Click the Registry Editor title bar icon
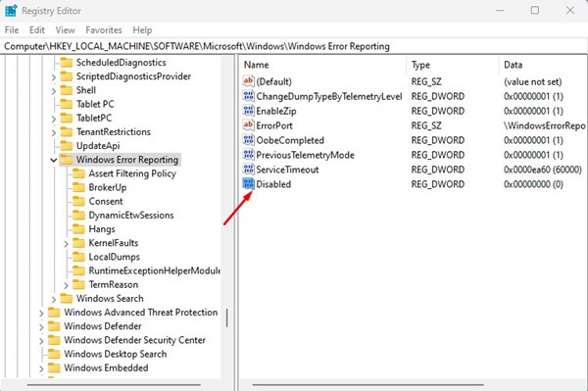 coord(11,11)
